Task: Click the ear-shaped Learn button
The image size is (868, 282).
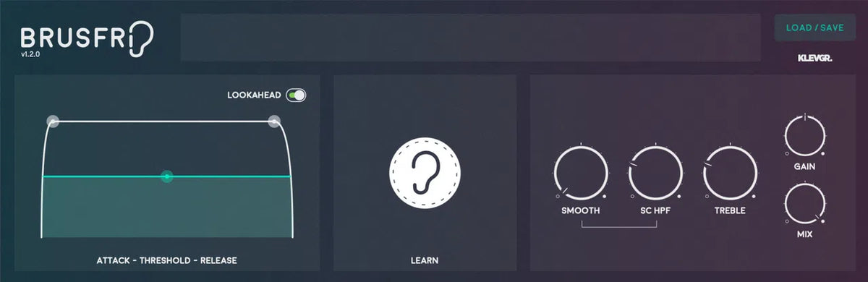Action: tap(425, 172)
